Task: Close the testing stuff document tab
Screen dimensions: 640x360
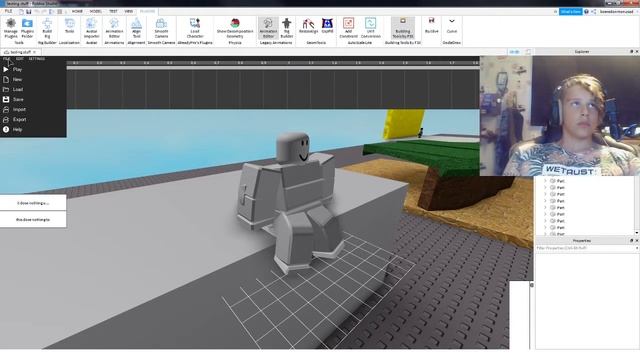Action: (35, 52)
